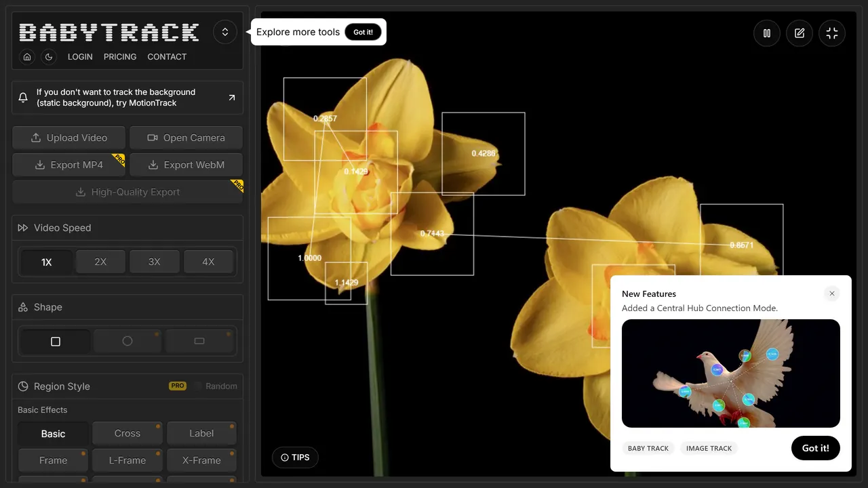Click the Video Speed section header
Screen dimensions: 868x488
(127, 228)
